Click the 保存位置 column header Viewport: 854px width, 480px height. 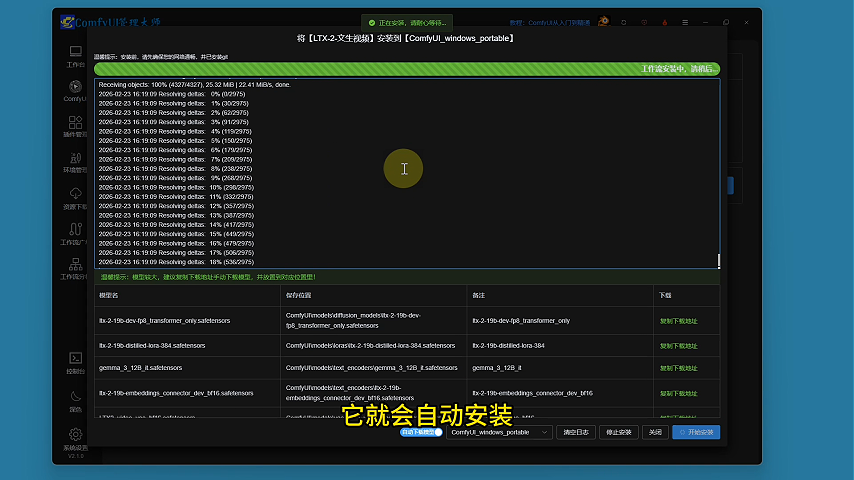(298, 295)
